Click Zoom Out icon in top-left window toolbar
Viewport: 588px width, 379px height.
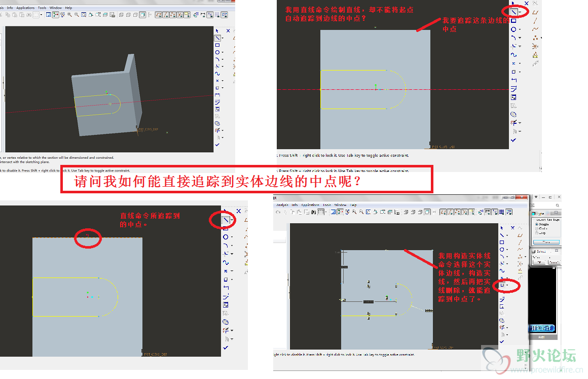click(77, 15)
